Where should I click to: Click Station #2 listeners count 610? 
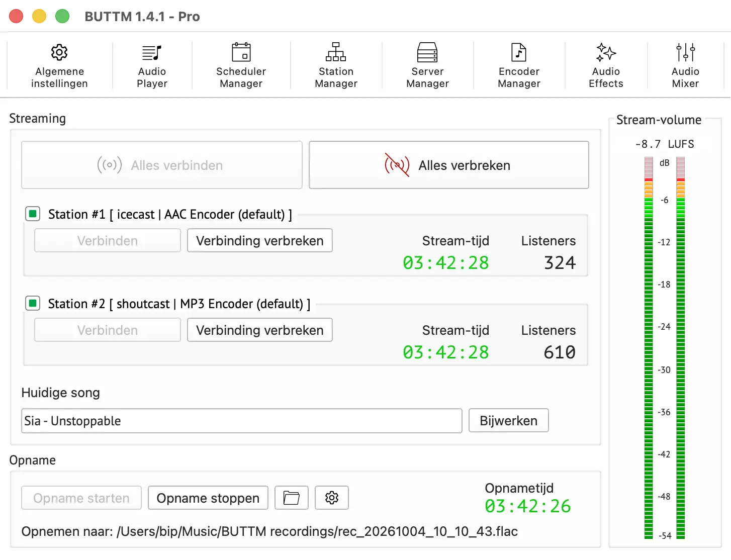click(x=560, y=352)
